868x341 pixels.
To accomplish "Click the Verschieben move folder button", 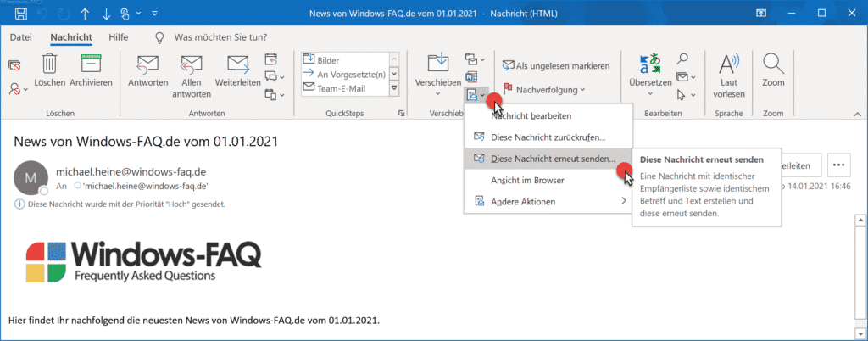I will pyautogui.click(x=438, y=74).
